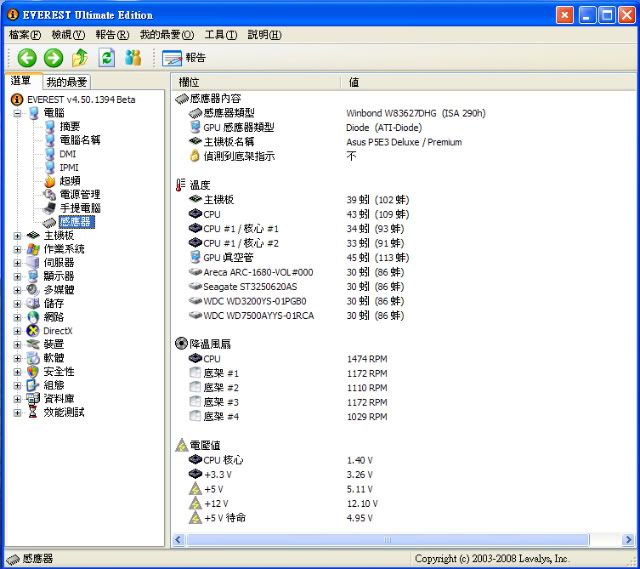The height and width of the screenshot is (569, 640).
Task: Click the green Back arrow toolbar icon
Action: coord(26,58)
